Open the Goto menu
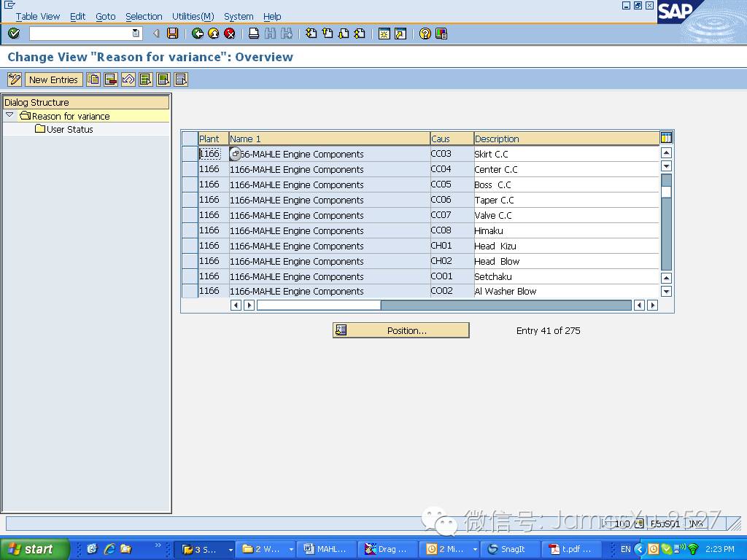 coord(105,16)
